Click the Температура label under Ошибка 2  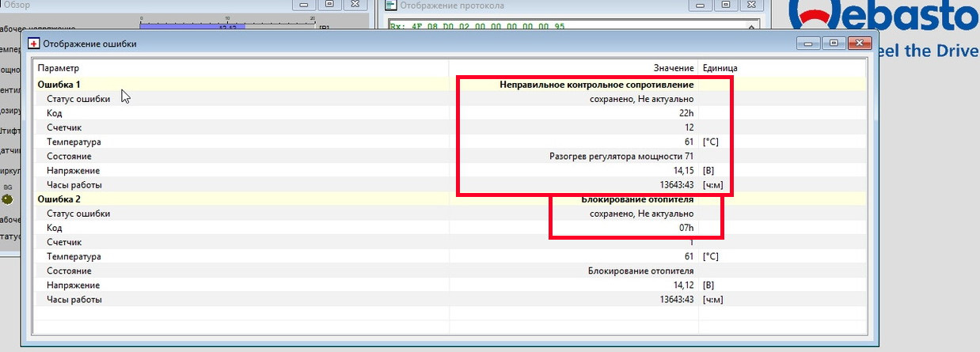pyautogui.click(x=74, y=256)
